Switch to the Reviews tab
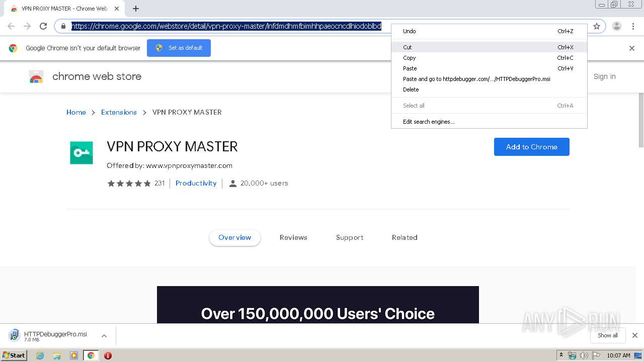Screen dimensions: 644x362 [x=293, y=237]
